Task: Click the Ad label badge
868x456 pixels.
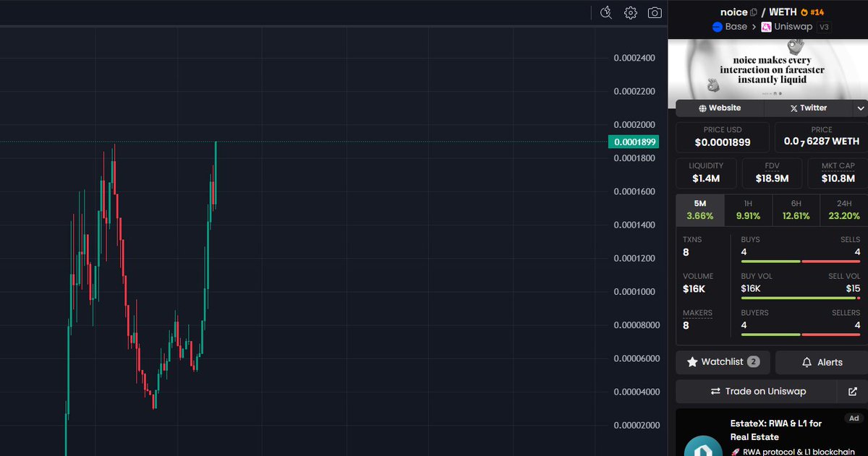Action: click(854, 418)
